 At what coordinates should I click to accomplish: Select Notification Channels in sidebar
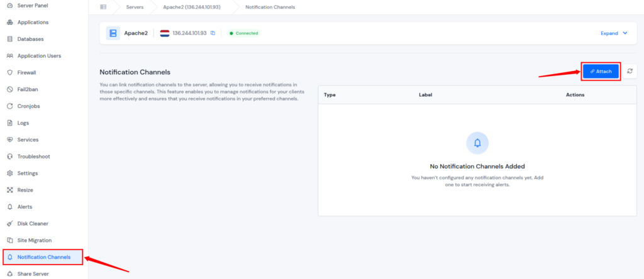[43, 257]
